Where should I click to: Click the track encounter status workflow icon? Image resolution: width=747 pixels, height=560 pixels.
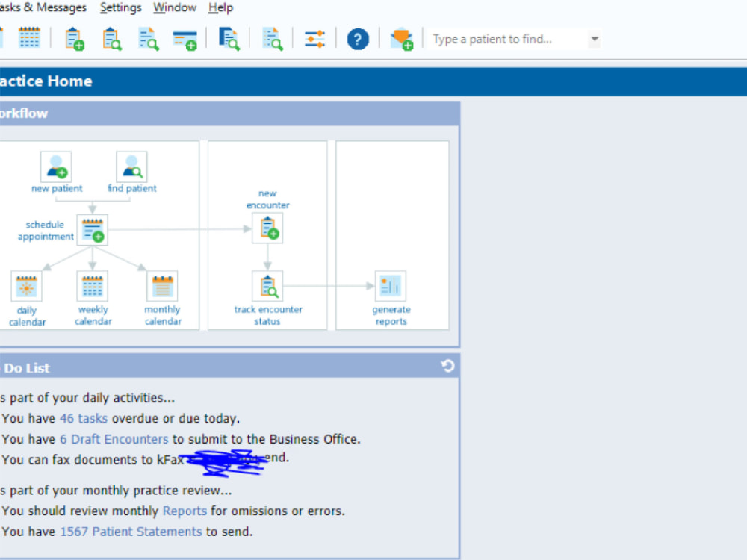267,286
